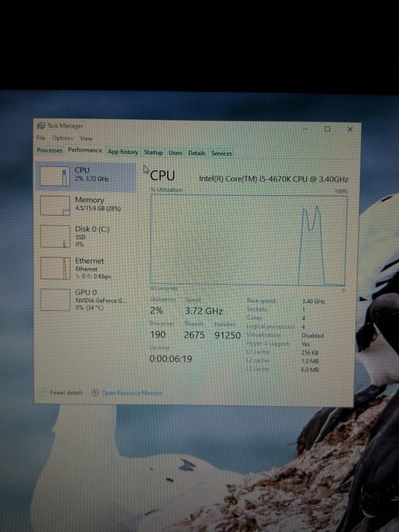Click the 3.40 GHz base speed value
The image size is (399, 532).
313,301
